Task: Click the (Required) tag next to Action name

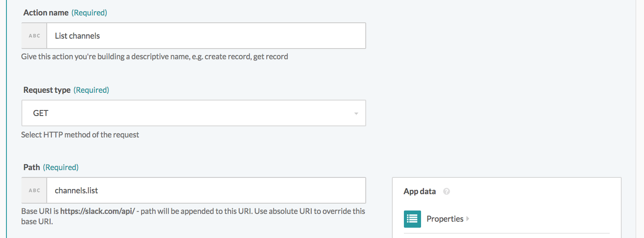Action: pos(89,12)
